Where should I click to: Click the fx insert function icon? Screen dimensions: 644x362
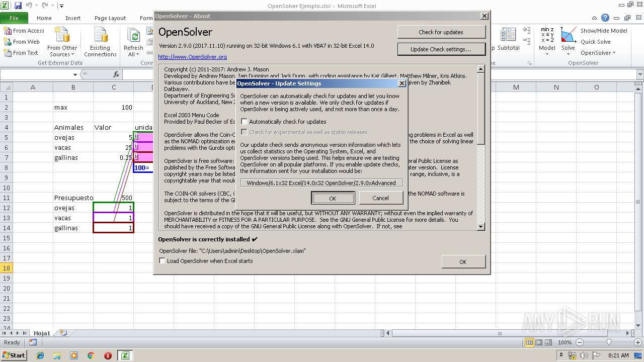point(116,74)
